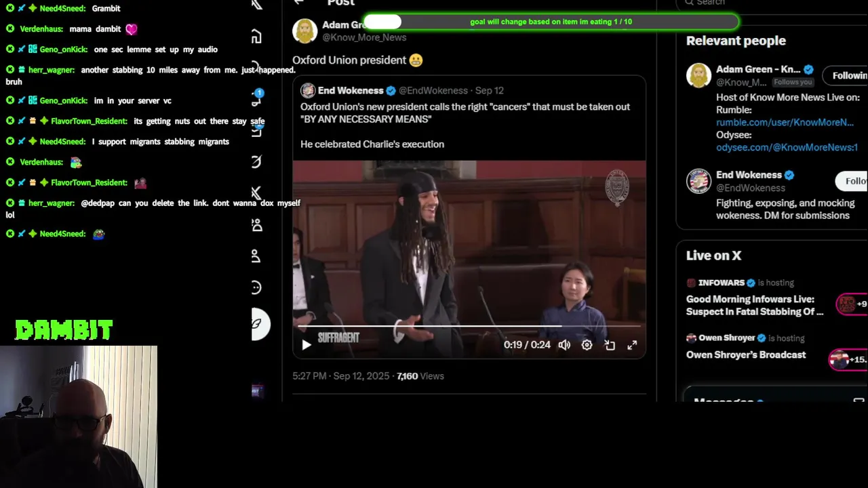The height and width of the screenshot is (488, 868).
Task: Click chat message im in your server vc
Action: click(x=133, y=100)
